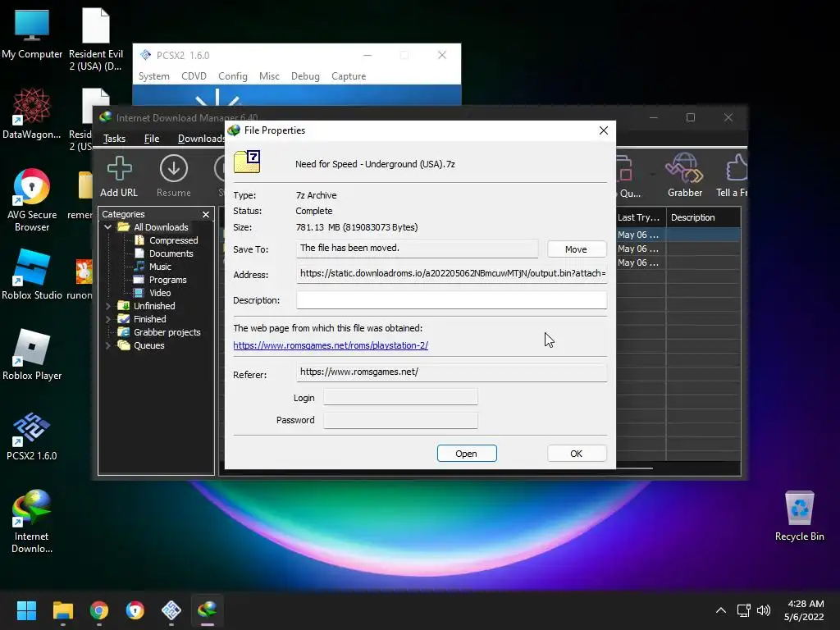
Task: Open Windows Start menu
Action: tap(26, 610)
